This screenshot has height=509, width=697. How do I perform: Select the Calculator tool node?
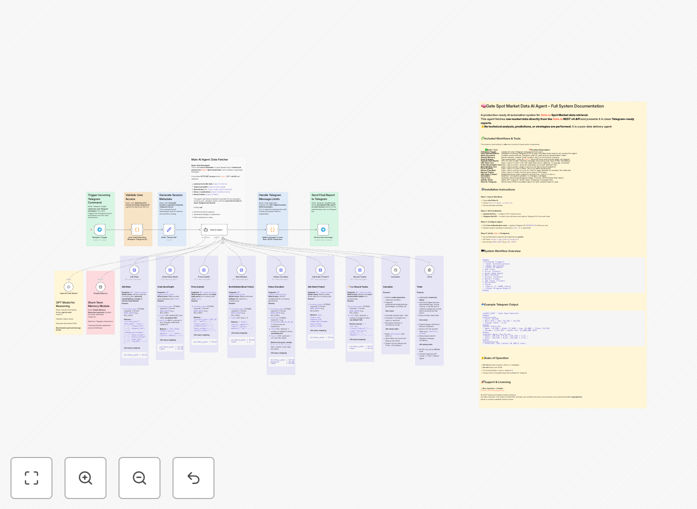(x=395, y=270)
